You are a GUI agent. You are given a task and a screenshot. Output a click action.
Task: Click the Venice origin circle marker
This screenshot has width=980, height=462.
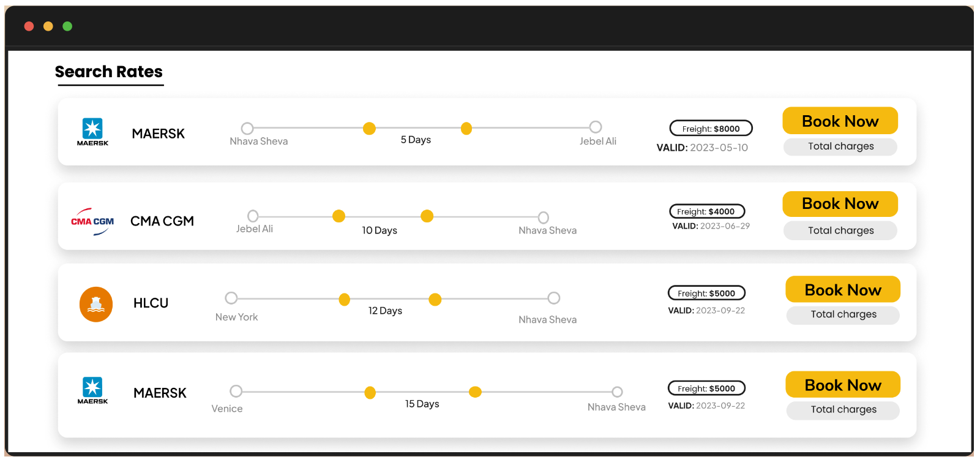[236, 391]
